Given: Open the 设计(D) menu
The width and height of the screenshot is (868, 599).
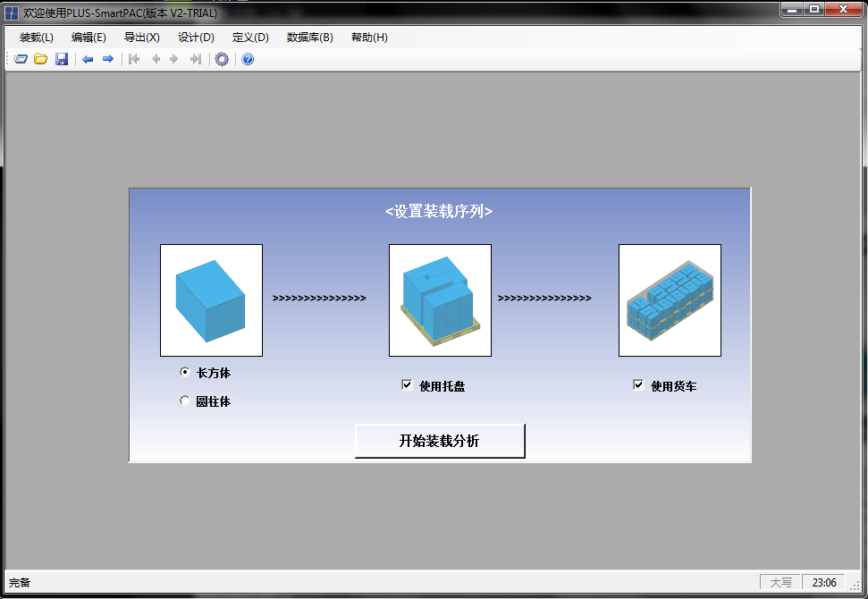Looking at the screenshot, I should pyautogui.click(x=196, y=37).
